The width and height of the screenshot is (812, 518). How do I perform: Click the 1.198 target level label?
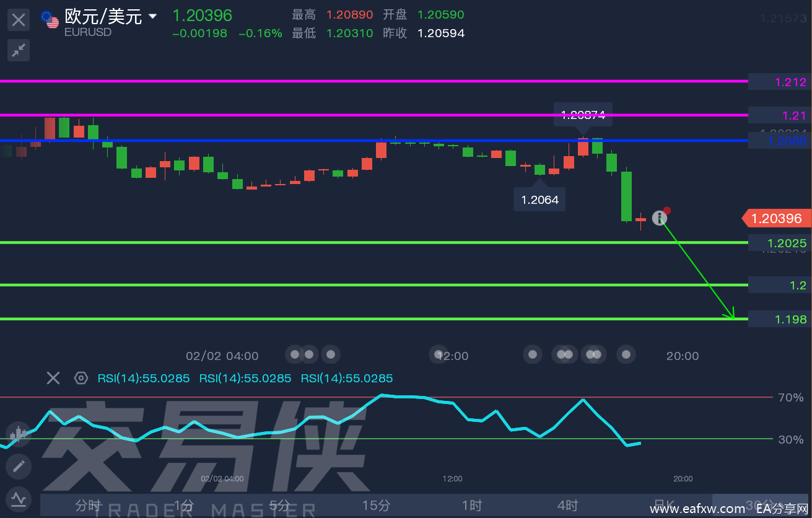[780, 319]
